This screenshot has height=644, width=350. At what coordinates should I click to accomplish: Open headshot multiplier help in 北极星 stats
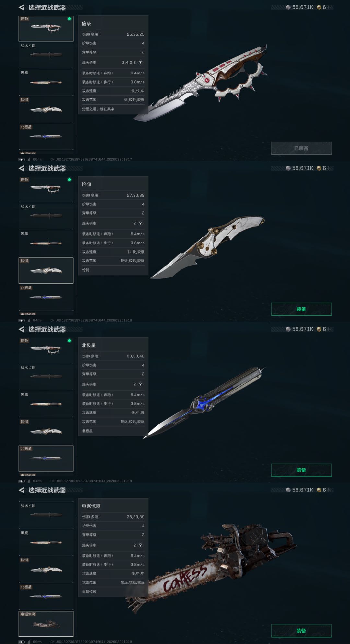click(140, 384)
